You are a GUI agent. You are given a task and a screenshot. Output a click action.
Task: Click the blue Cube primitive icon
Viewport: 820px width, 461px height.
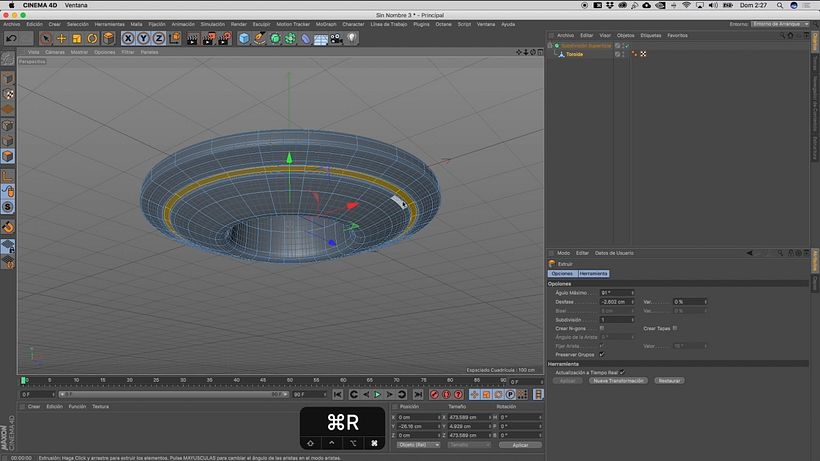point(244,38)
